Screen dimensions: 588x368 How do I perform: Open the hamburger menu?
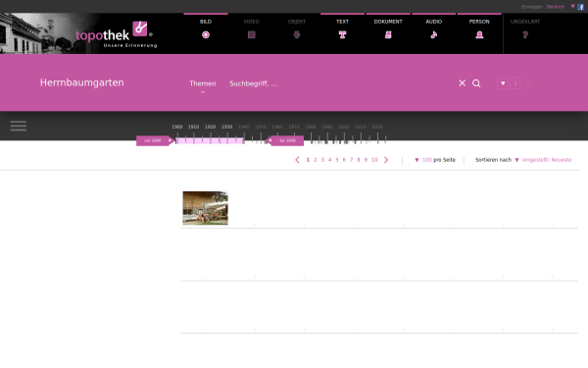19,126
